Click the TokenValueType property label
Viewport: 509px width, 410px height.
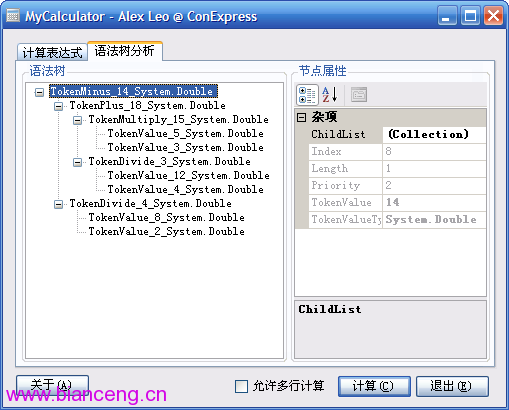(x=346, y=220)
